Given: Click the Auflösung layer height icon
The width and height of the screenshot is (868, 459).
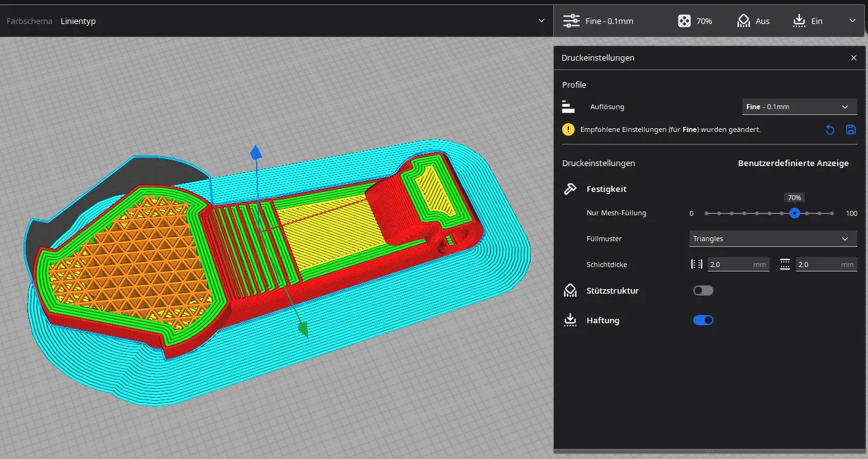Looking at the screenshot, I should [x=568, y=107].
